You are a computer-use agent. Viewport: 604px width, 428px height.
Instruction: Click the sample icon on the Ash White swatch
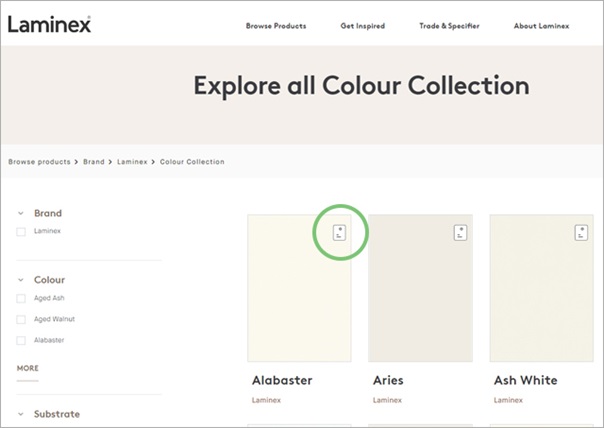point(582,233)
